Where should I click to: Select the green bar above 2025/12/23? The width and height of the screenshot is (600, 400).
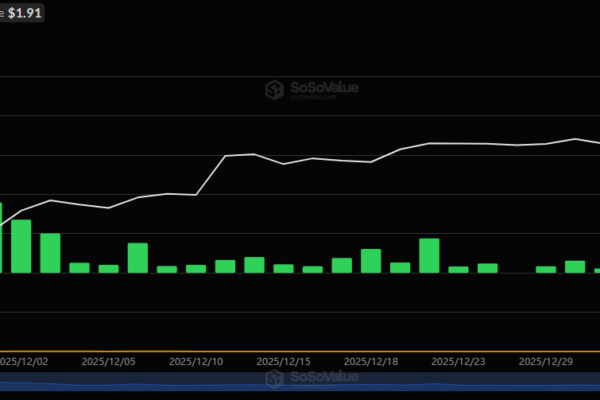click(458, 268)
